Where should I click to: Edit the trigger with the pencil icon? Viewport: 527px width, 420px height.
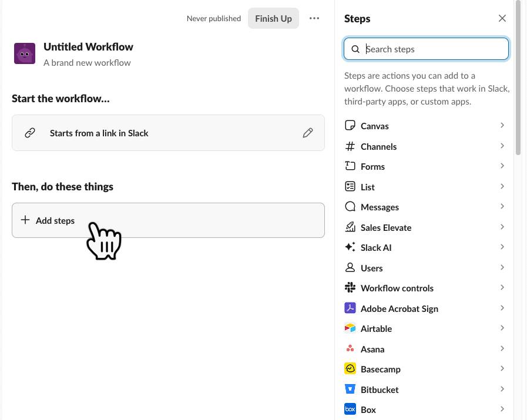coord(307,133)
